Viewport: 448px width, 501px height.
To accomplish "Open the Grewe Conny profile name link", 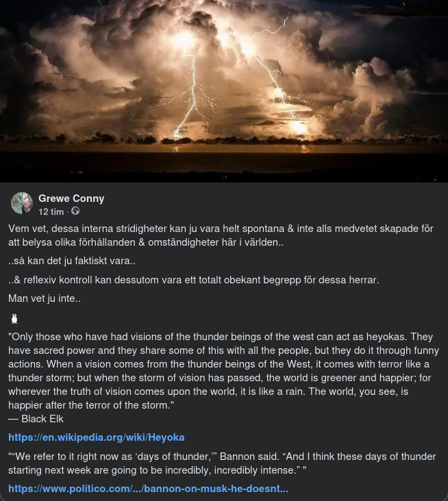I will coord(71,198).
